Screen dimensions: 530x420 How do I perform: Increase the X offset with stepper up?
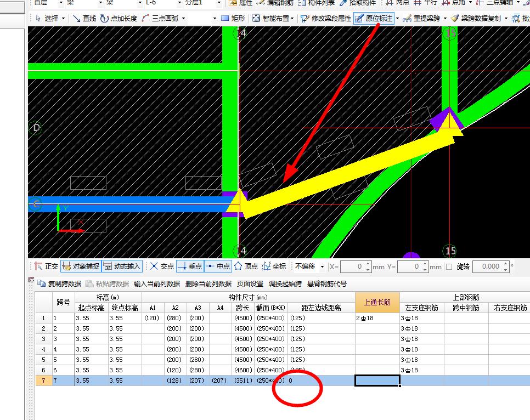[368, 264]
